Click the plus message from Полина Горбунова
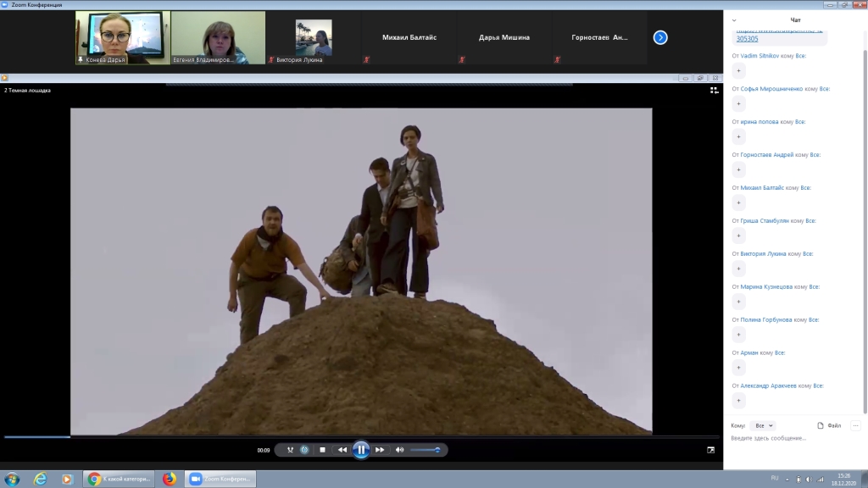 pyautogui.click(x=738, y=335)
